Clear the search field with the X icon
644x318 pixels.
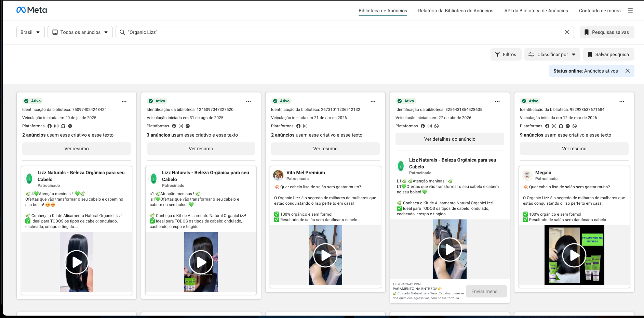point(567,32)
